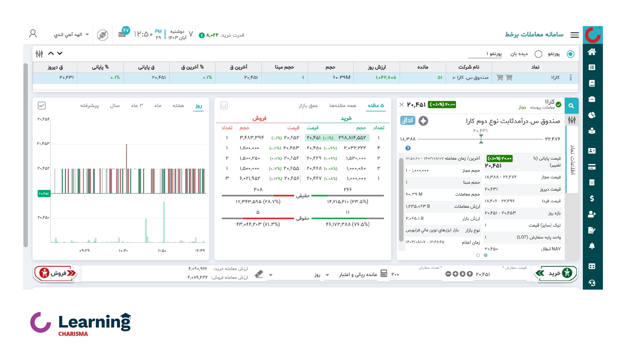
Task: Switch to the عمق بازار tab
Action: [308, 106]
